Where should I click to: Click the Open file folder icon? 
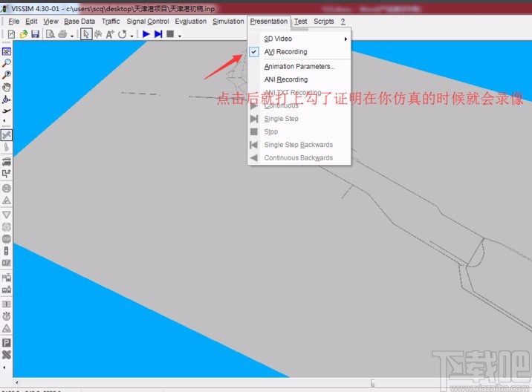[24, 34]
